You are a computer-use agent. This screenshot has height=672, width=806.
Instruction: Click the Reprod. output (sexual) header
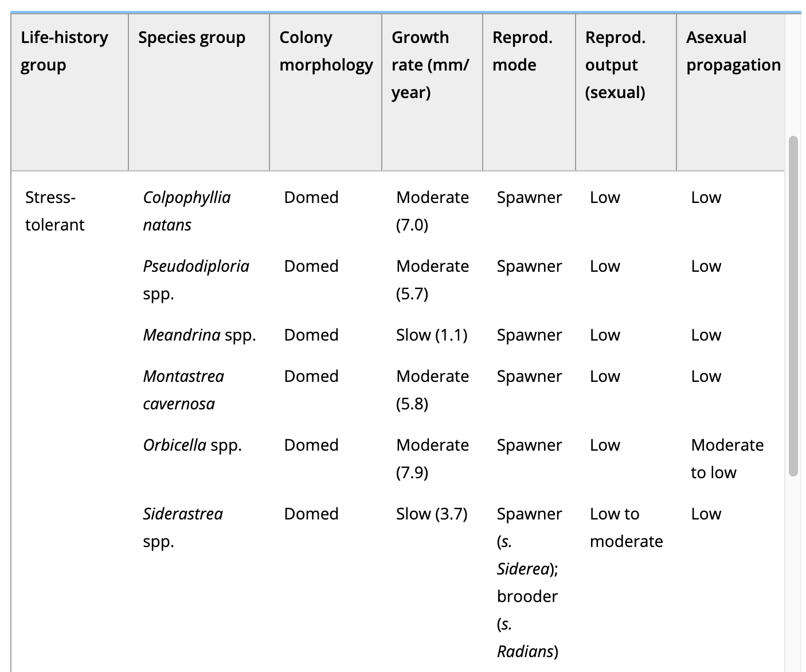click(626, 92)
